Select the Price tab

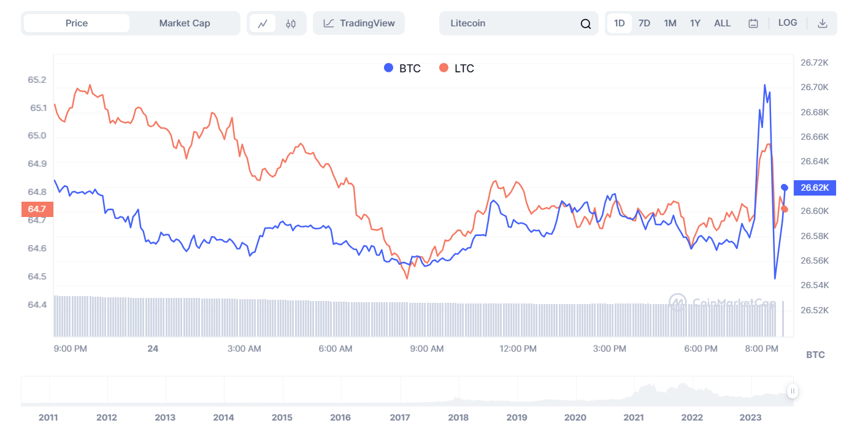(x=77, y=23)
